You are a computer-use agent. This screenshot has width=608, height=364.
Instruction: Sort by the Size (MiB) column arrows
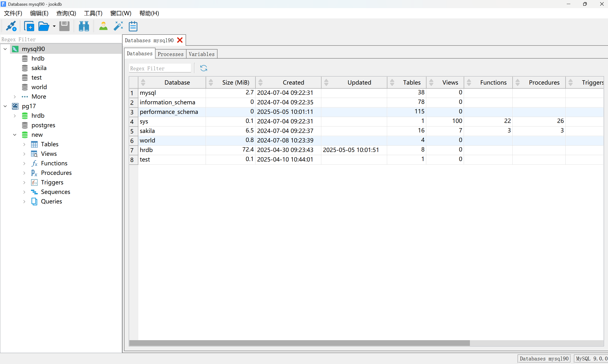[211, 82]
